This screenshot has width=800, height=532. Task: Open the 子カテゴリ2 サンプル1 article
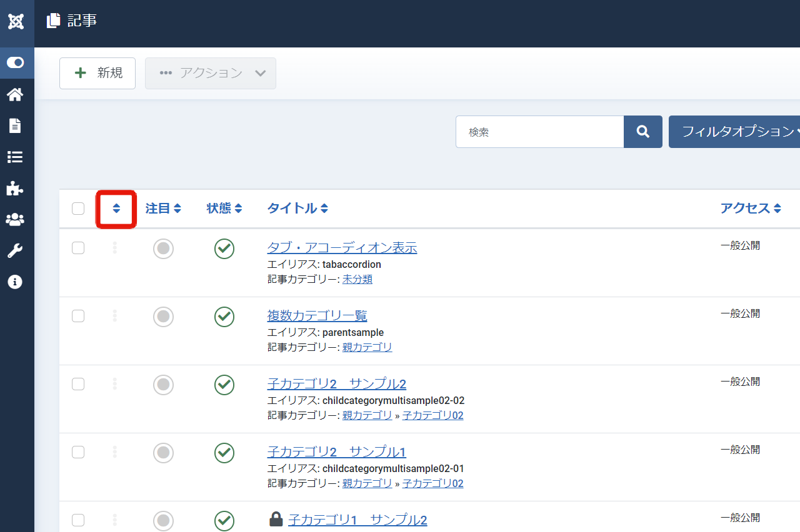(337, 452)
